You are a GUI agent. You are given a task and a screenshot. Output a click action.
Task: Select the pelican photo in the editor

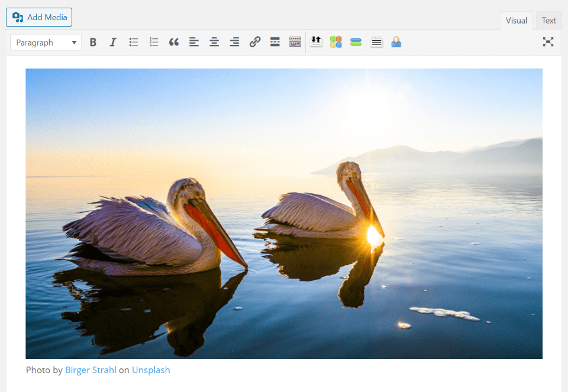284,213
